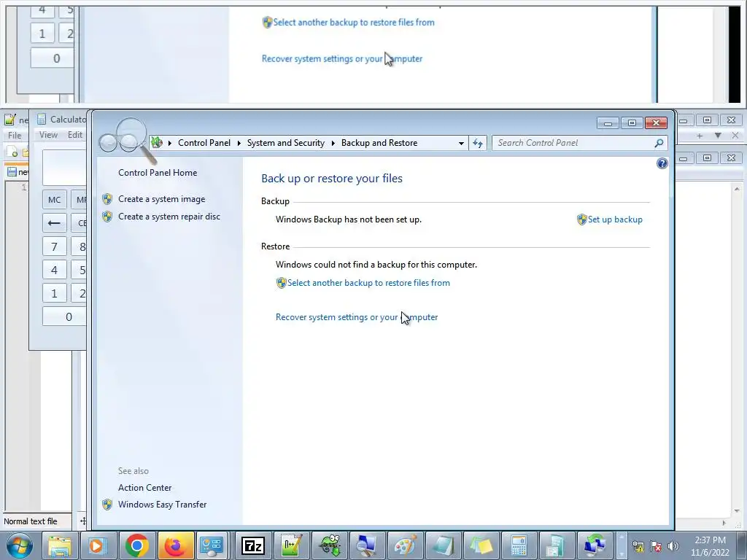Click the taskbar clock showing 2:37 PM
The height and width of the screenshot is (560, 747).
point(710,545)
